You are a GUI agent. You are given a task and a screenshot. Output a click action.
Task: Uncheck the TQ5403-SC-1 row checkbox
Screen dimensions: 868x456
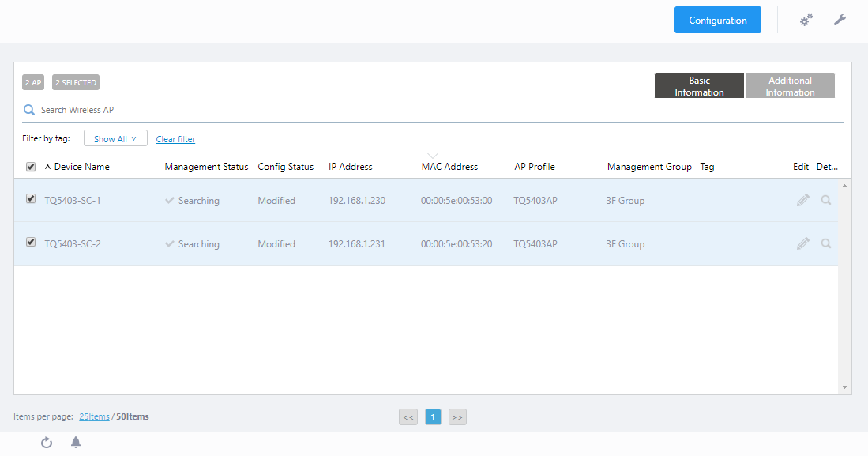(31, 199)
